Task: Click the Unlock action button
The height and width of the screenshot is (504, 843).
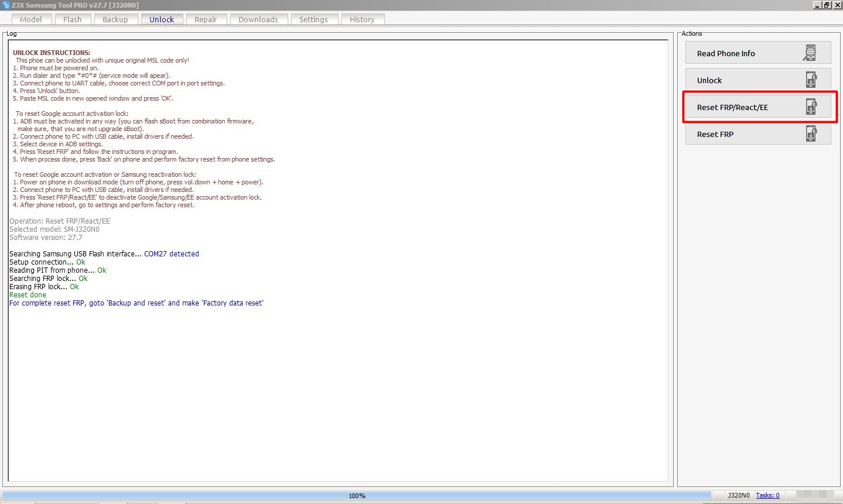Action: click(758, 80)
